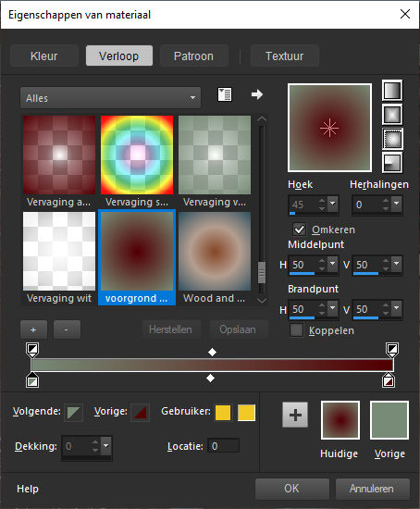
Task: Remove a gradient marker with the - button
Action: [67, 329]
